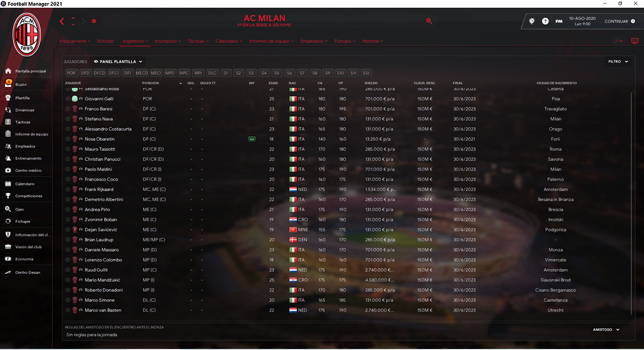Open the Tácticas top tab
644x350 pixels.
198,41
